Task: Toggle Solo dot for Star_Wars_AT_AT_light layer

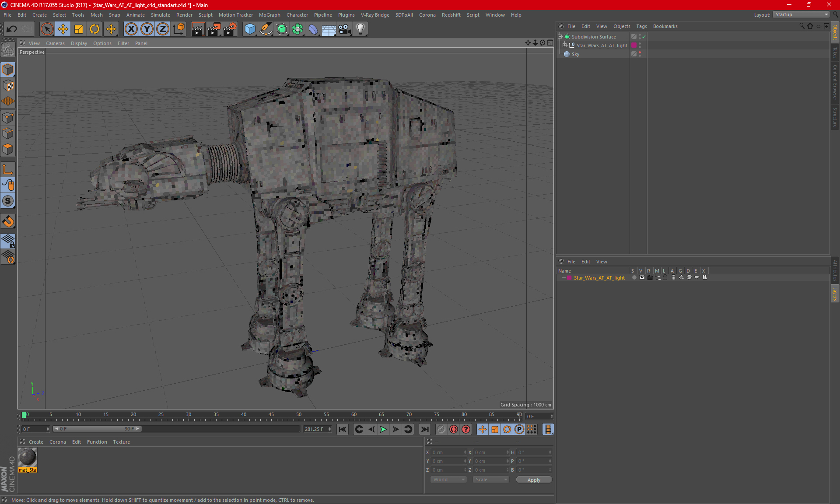Action: [x=634, y=277]
